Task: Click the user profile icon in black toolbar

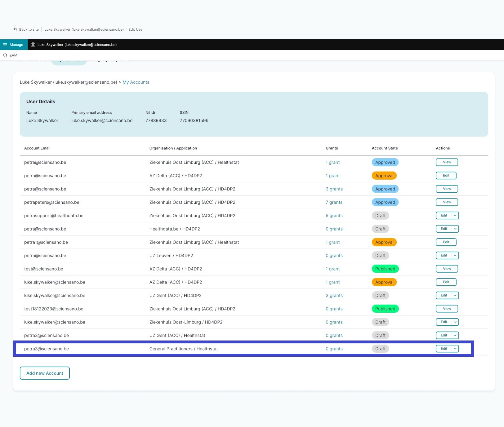Action: (x=33, y=45)
